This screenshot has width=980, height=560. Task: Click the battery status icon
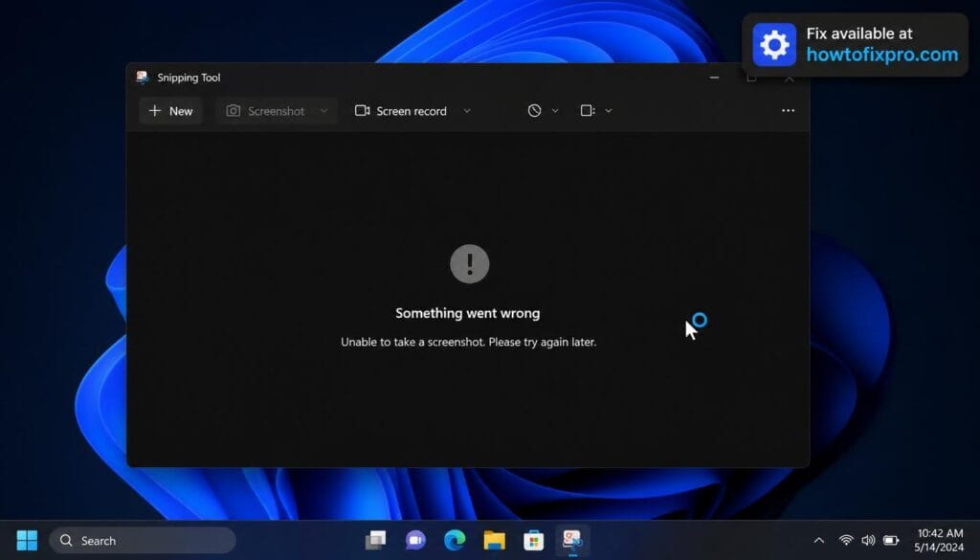[891, 540]
